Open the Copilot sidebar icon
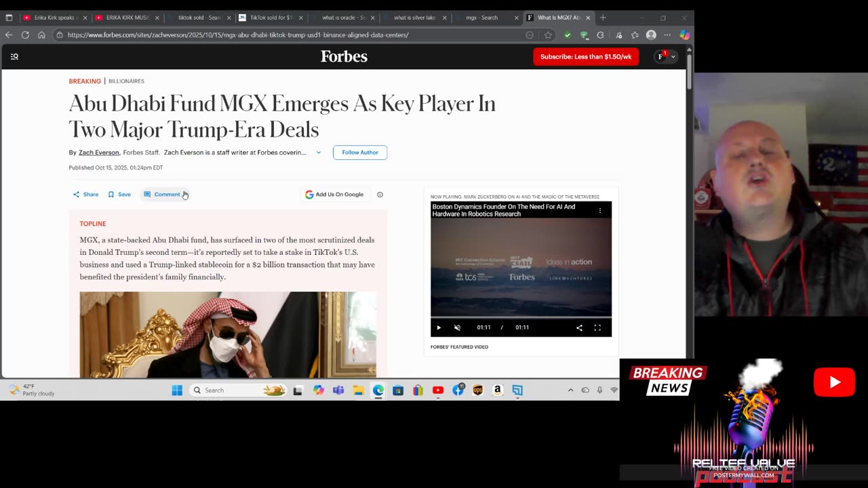 684,35
